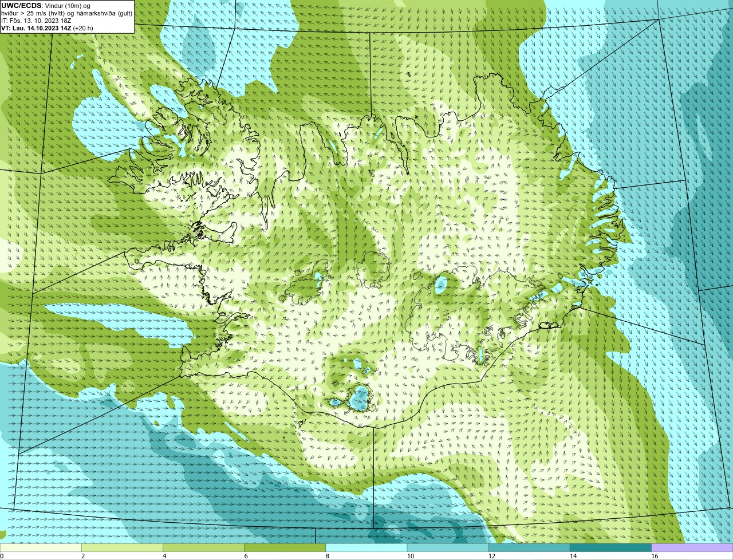Click the legend scale label '2'
The height and width of the screenshot is (560, 733).
[83, 556]
